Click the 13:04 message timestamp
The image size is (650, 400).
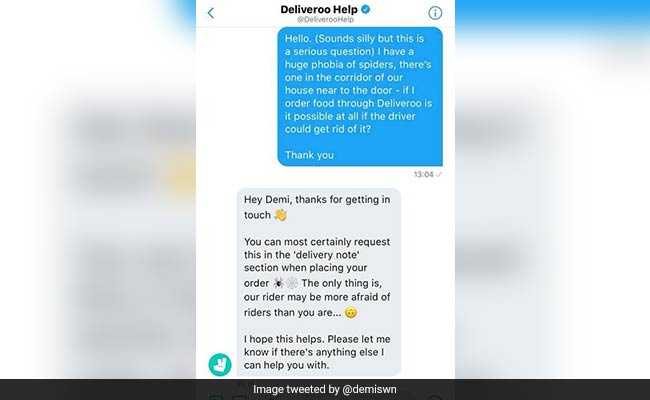[x=423, y=175]
